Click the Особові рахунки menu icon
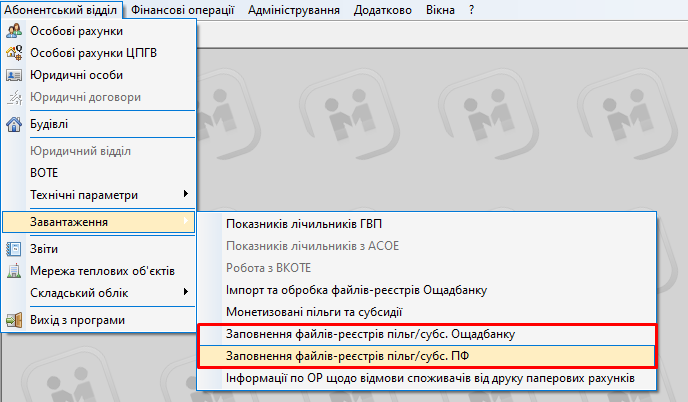The height and width of the screenshot is (402, 688). [x=14, y=32]
